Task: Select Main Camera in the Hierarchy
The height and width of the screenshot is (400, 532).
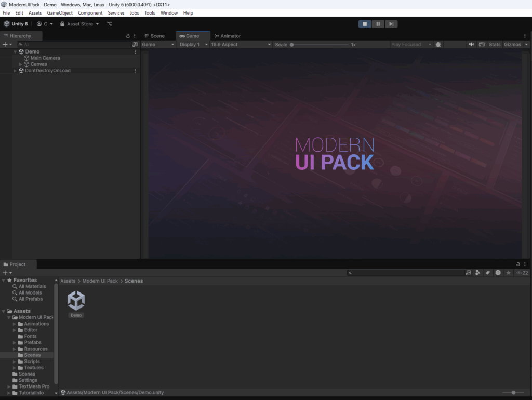Action: 45,58
